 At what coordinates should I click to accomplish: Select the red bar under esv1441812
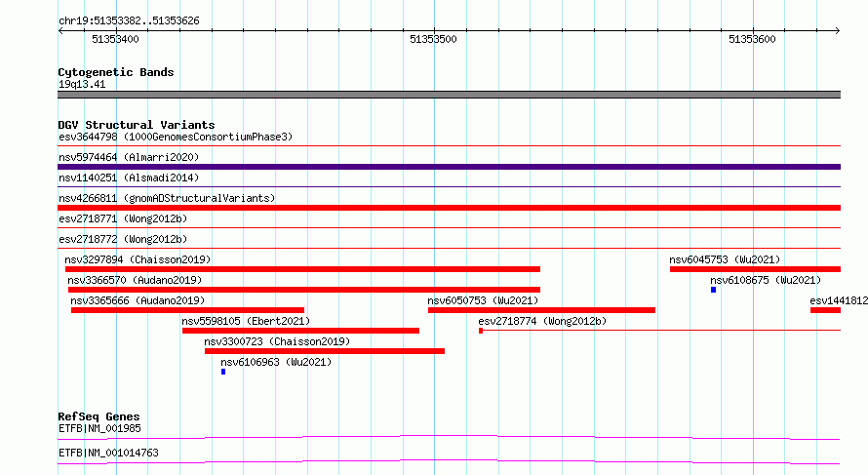pos(826,310)
